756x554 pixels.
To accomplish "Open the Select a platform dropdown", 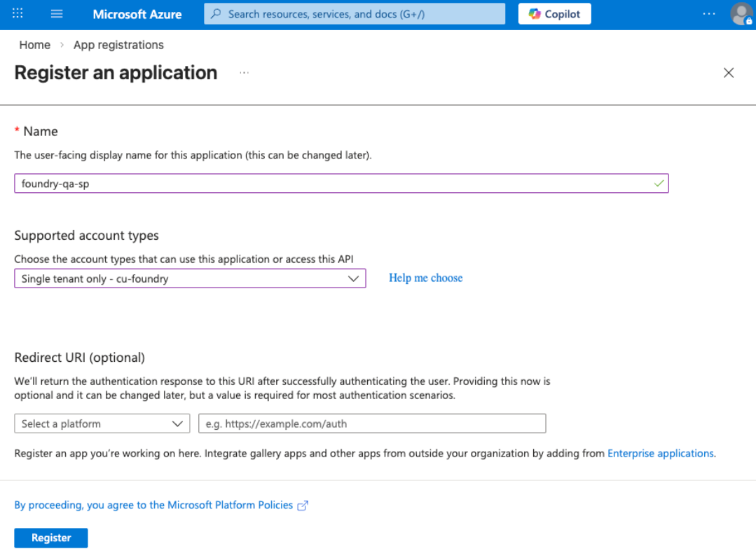I will [102, 423].
